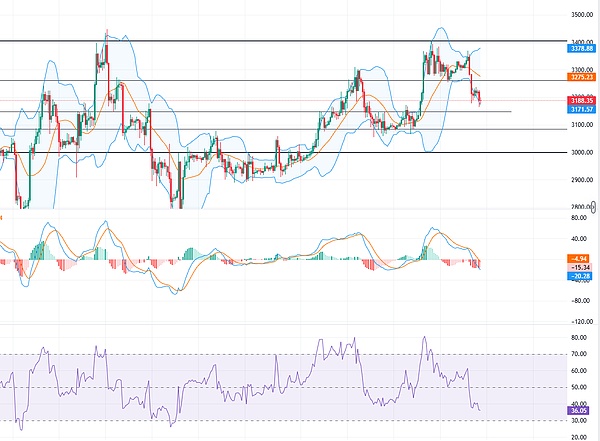Select the RSI dashed midline at 50
This screenshot has height=441, width=600.
click(250, 387)
